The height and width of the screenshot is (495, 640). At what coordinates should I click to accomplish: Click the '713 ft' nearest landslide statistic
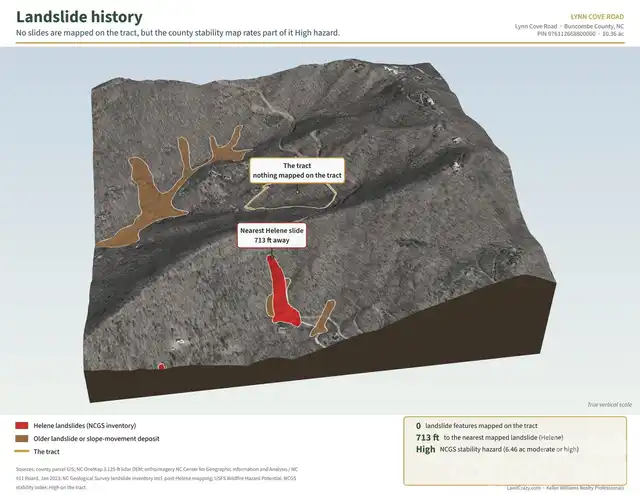427,437
